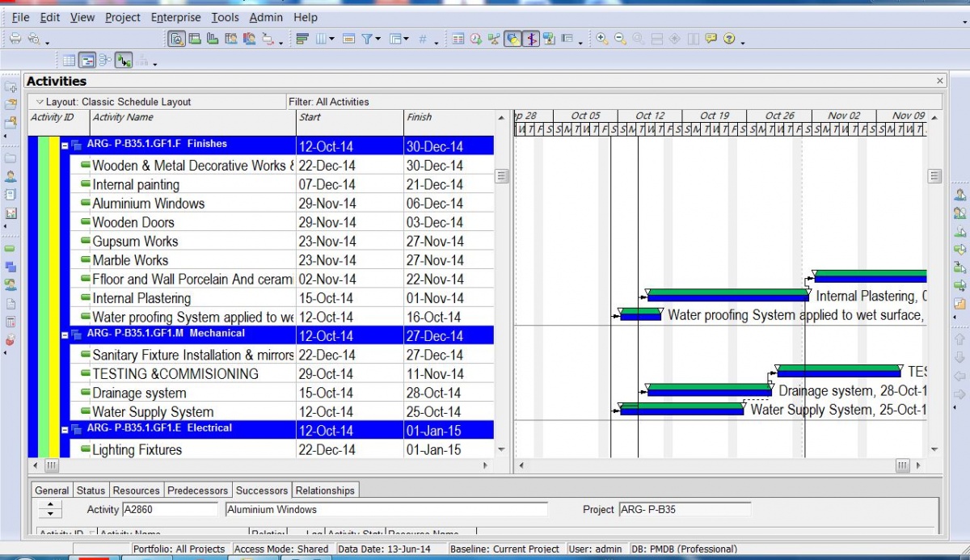The width and height of the screenshot is (970, 560).
Task: Switch to the Predecessors tab
Action: (x=198, y=491)
